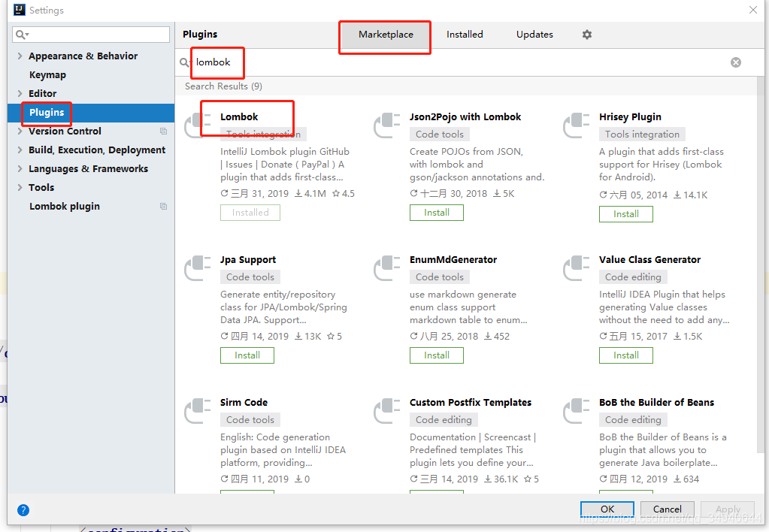Click the settings sidebar search magnifier icon
The image size is (769, 532).
[22, 35]
